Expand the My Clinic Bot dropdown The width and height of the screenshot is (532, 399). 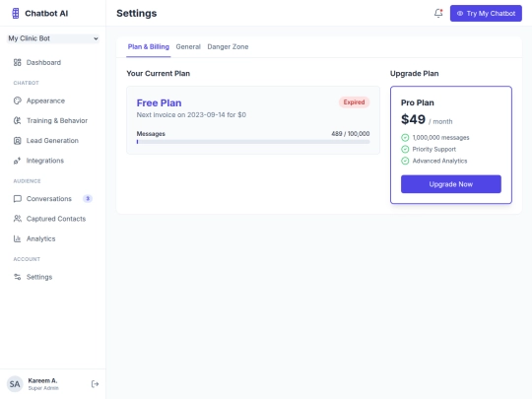pos(53,38)
